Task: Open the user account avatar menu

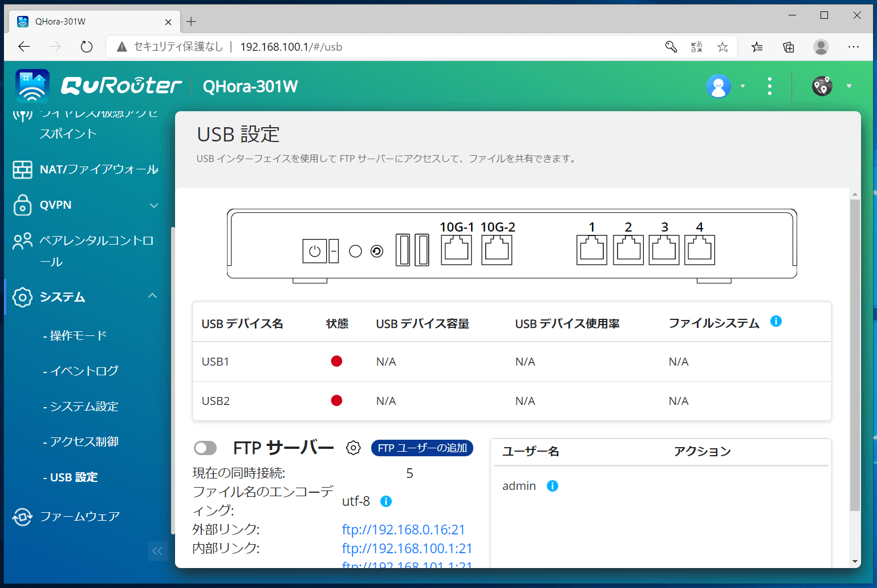Action: pyautogui.click(x=718, y=86)
